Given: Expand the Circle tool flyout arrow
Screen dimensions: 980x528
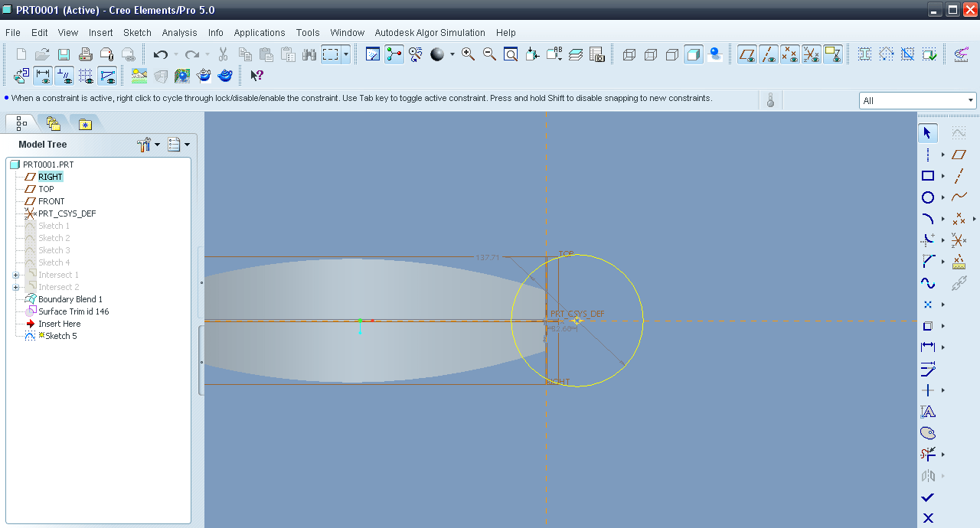Looking at the screenshot, I should 943,197.
